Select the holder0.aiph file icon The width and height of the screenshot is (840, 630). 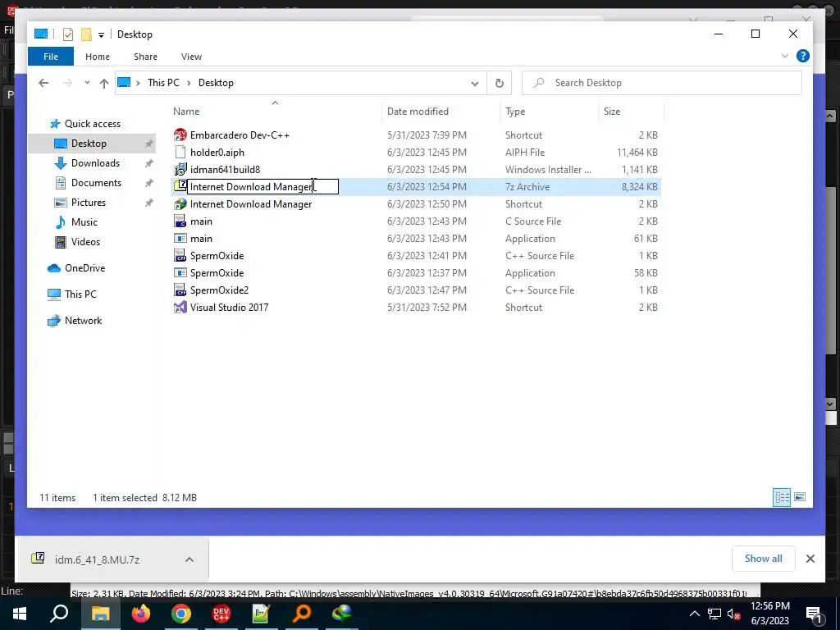point(180,152)
